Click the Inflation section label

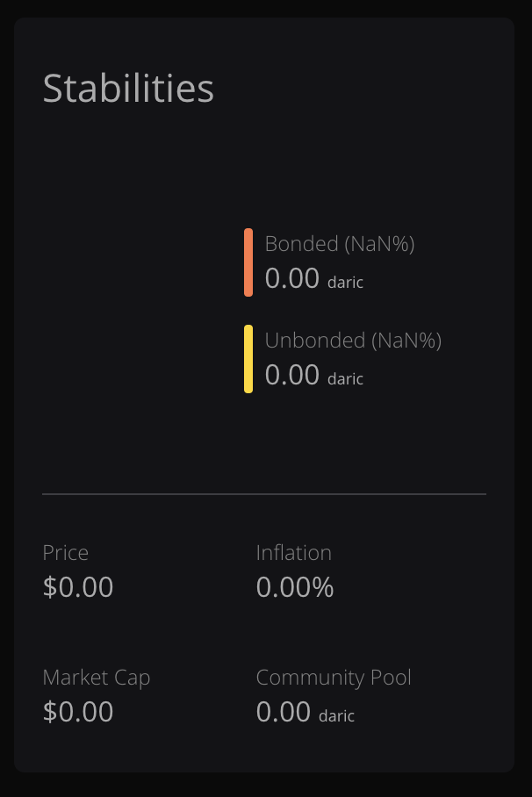click(293, 553)
